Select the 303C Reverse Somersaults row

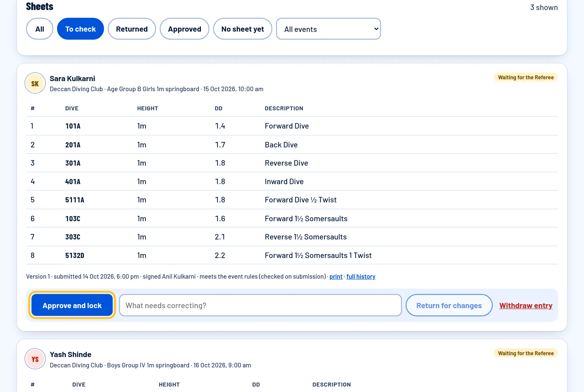[x=292, y=237]
